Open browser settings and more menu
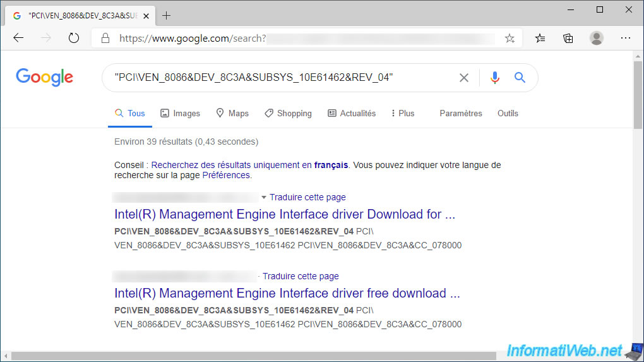Screen dimensions: 644x362 [x=626, y=38]
